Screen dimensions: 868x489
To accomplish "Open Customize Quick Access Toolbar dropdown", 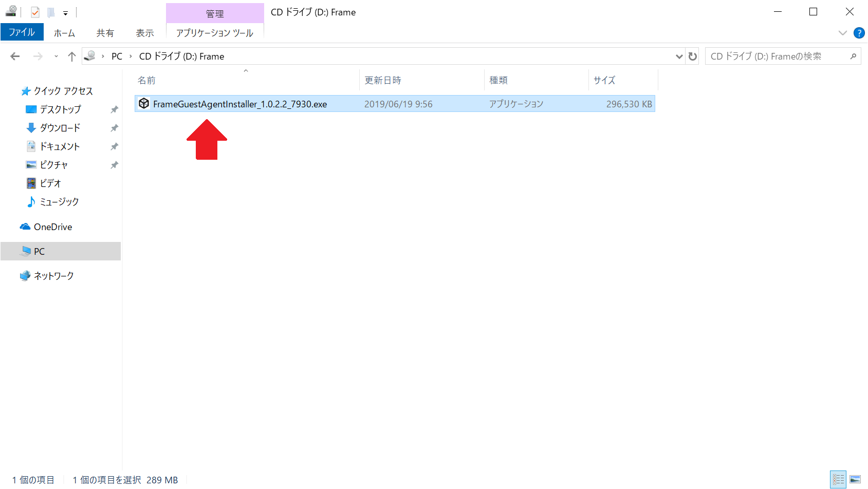I will click(x=65, y=13).
